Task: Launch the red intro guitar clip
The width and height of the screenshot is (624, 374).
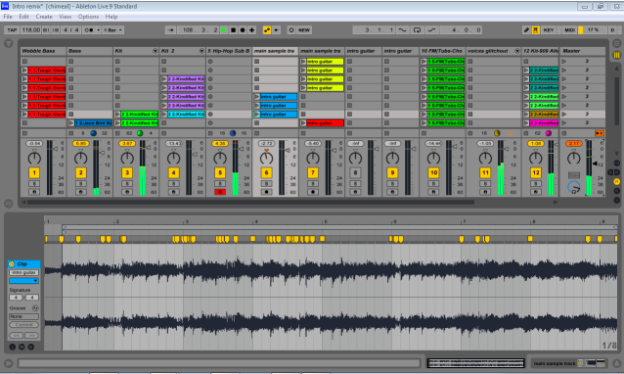Action: [x=303, y=123]
